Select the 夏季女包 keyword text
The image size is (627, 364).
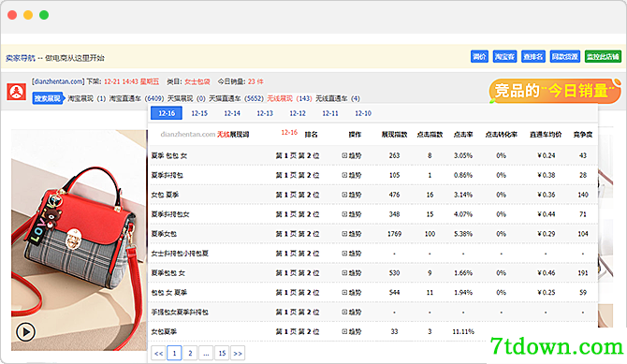164,234
